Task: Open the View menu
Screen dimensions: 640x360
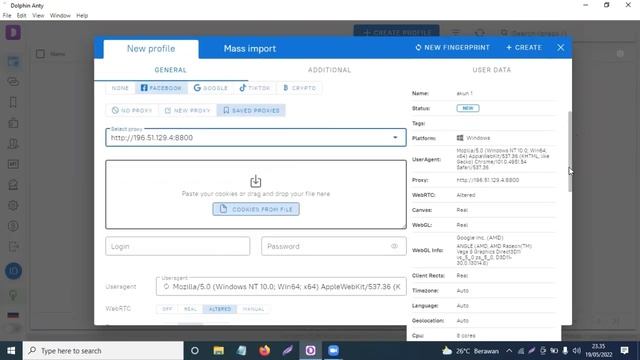Action: click(x=38, y=16)
